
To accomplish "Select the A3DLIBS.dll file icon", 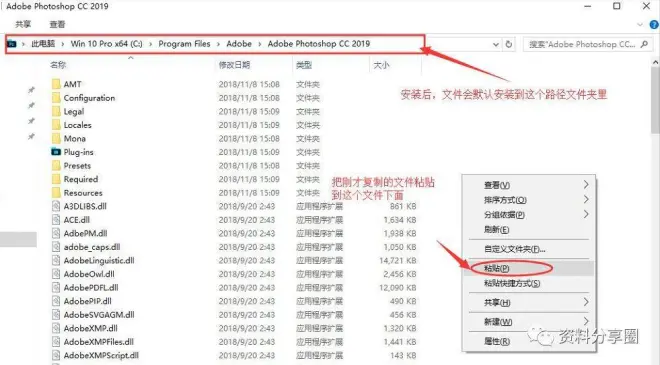I will (x=56, y=206).
